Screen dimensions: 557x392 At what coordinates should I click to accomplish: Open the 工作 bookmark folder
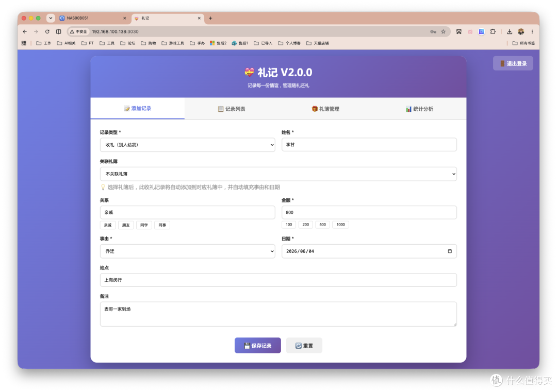44,43
